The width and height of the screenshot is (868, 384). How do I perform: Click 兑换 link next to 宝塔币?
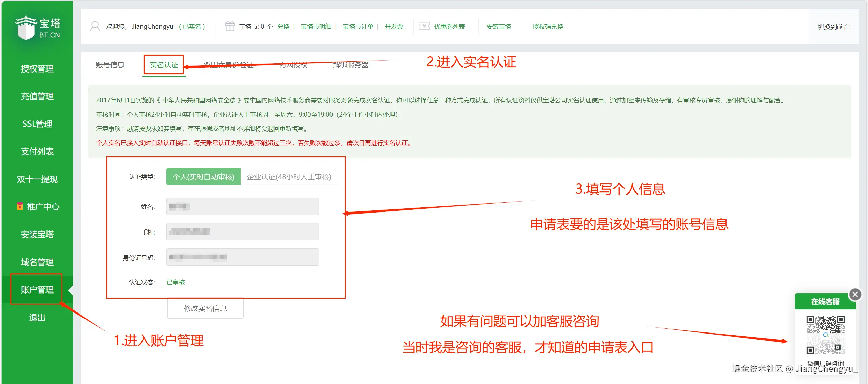[x=283, y=27]
